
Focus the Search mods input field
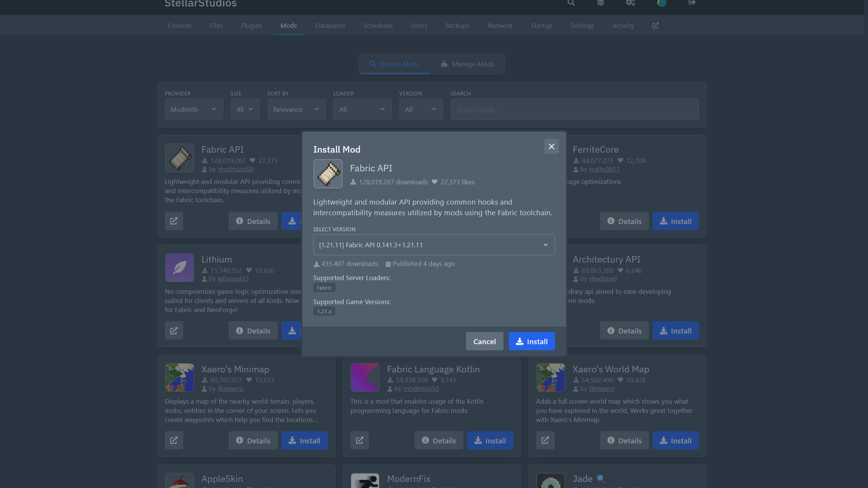pos(574,110)
